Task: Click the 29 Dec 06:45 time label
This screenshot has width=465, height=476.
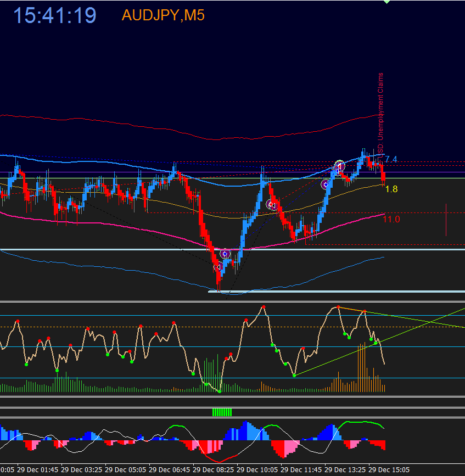Action: point(170,469)
